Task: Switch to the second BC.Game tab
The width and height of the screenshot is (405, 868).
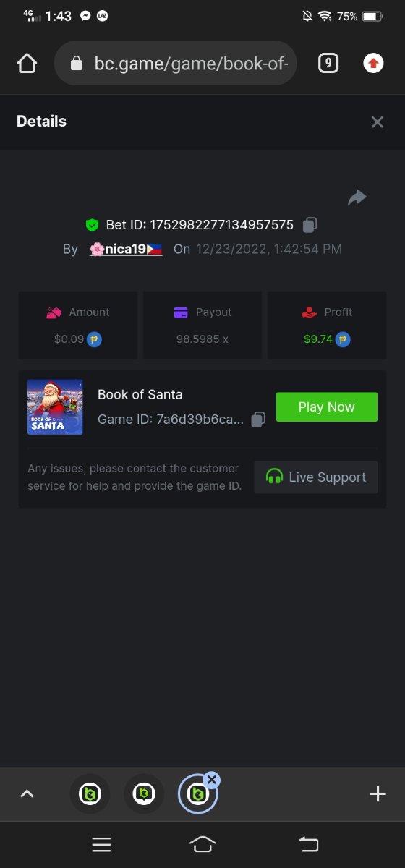Action: 144,794
